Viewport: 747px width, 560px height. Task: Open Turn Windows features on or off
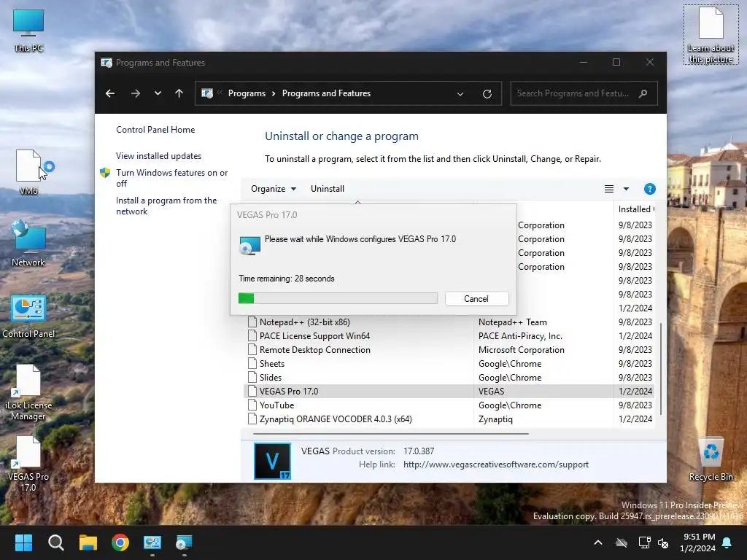click(x=172, y=178)
